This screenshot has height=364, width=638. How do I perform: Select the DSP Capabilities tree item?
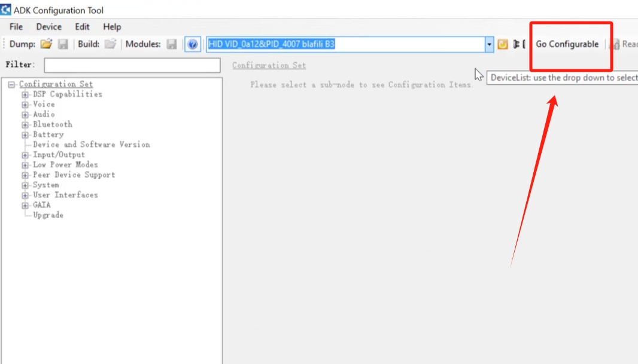coord(68,94)
